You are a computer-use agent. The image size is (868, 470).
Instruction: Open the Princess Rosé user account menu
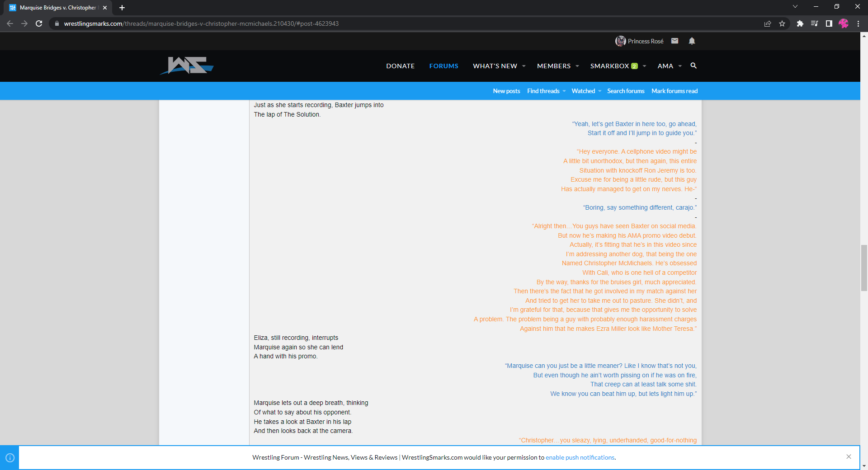tap(640, 41)
